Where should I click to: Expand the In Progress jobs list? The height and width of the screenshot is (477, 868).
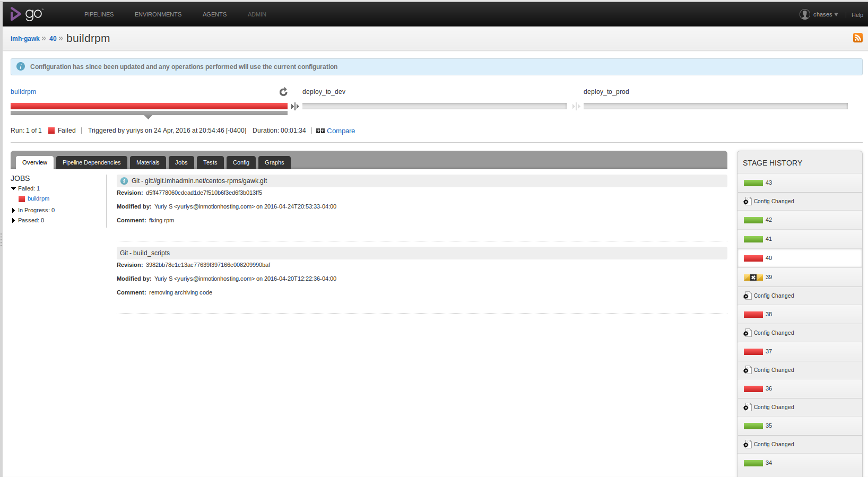pos(14,211)
